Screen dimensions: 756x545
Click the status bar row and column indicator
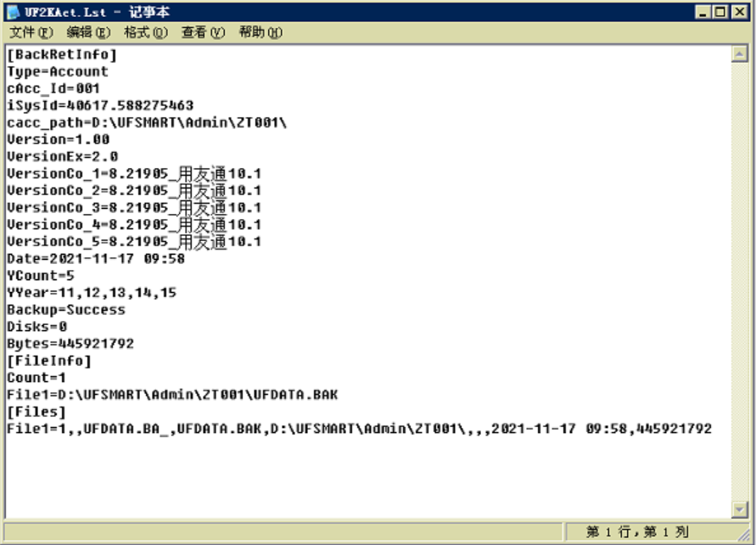point(637,532)
